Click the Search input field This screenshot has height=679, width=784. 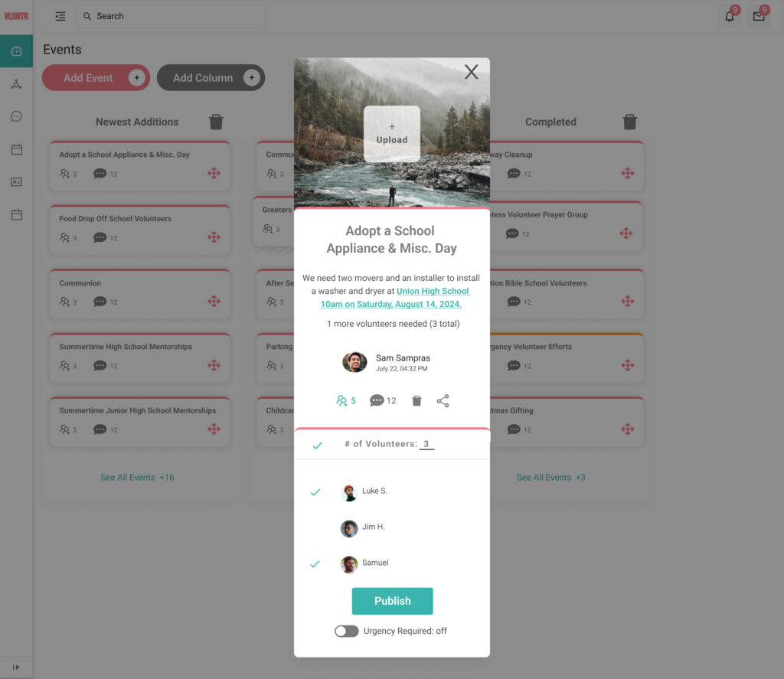tap(171, 17)
